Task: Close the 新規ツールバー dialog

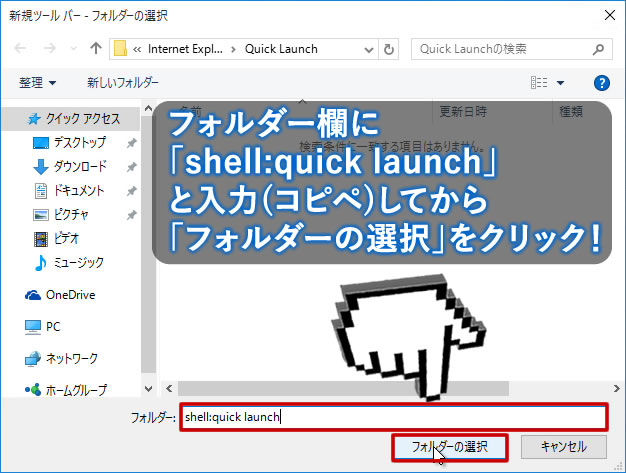Action: point(610,16)
